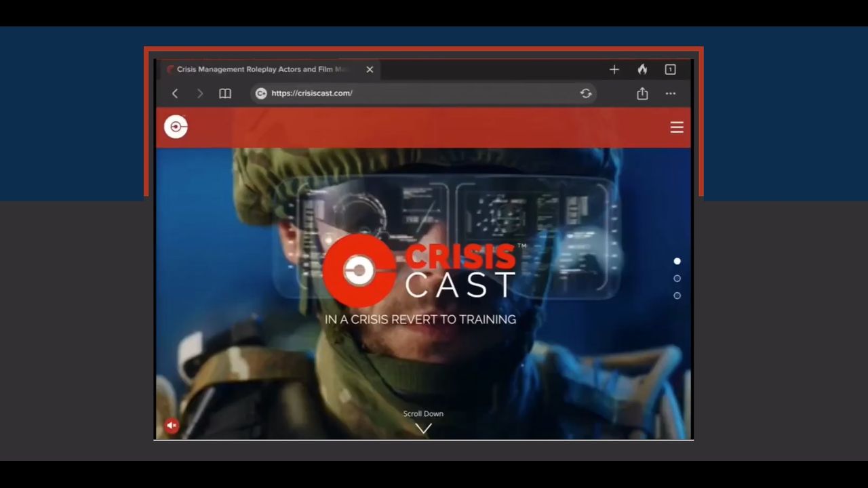This screenshot has width=868, height=488.
Task: Reload the page with refresh icon
Action: pyautogui.click(x=586, y=94)
